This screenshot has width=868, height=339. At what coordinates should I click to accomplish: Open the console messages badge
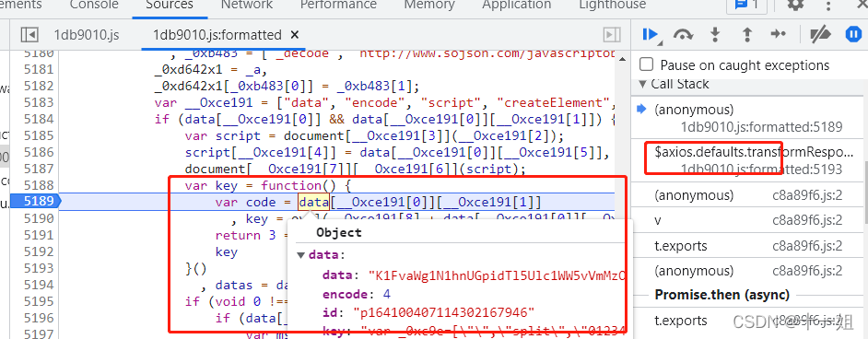(746, 5)
